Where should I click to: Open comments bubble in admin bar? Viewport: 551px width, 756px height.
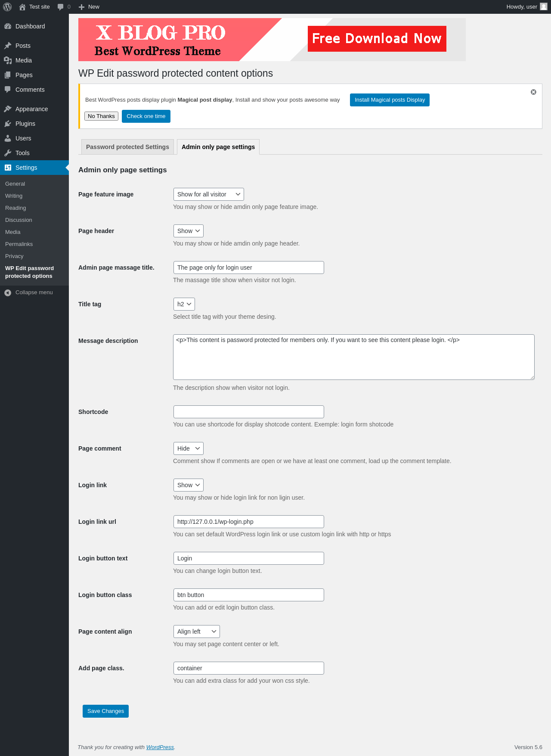pos(60,7)
